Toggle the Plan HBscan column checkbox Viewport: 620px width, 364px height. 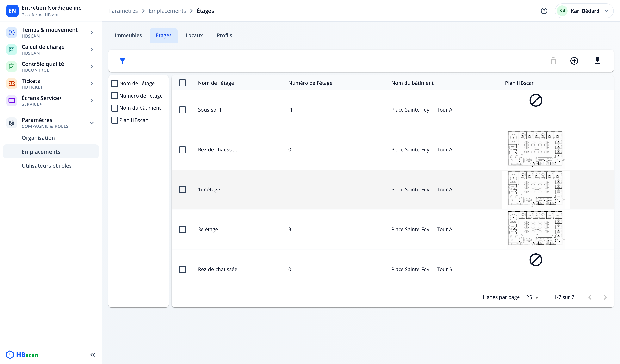[115, 120]
